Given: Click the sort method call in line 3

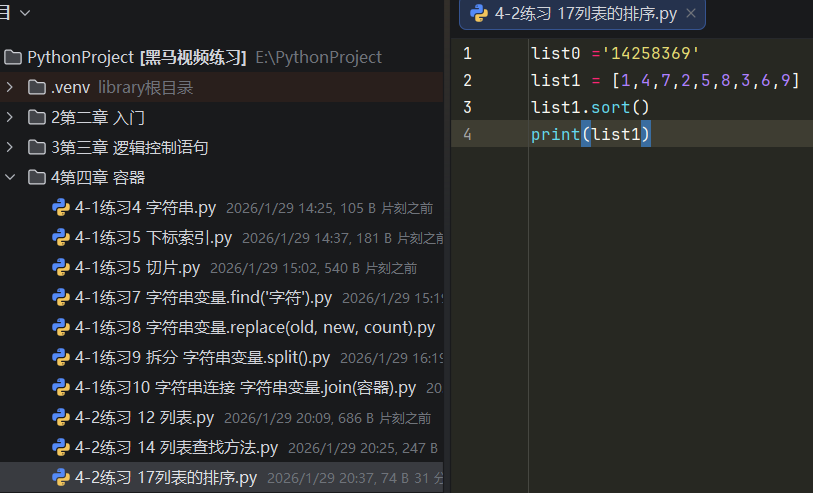Looking at the screenshot, I should (610, 107).
